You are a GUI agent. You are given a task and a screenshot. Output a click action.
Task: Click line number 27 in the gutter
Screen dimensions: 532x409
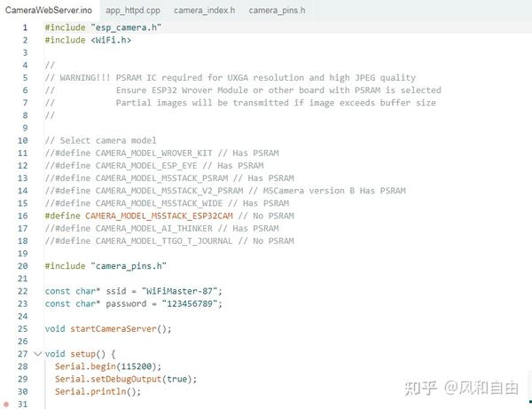click(x=23, y=354)
